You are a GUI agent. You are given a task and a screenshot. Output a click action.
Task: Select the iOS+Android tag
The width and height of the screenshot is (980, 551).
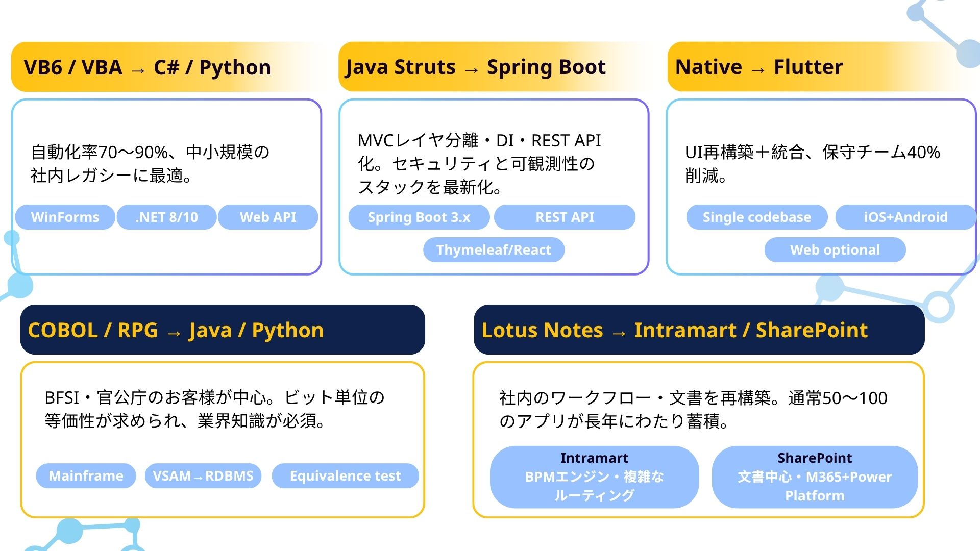[x=905, y=217]
